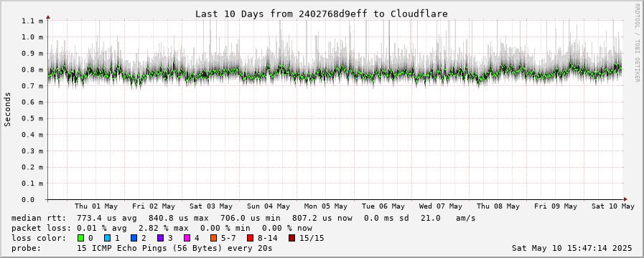Click the 'Thu 01 May' axis label
The height and width of the screenshot is (258, 644).
tap(96, 206)
